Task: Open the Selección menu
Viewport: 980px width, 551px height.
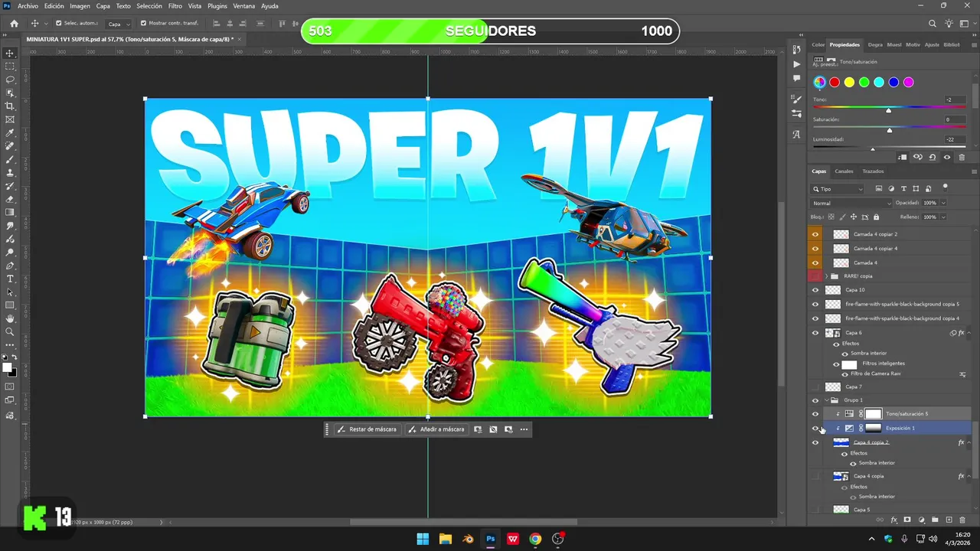Action: 149,6
